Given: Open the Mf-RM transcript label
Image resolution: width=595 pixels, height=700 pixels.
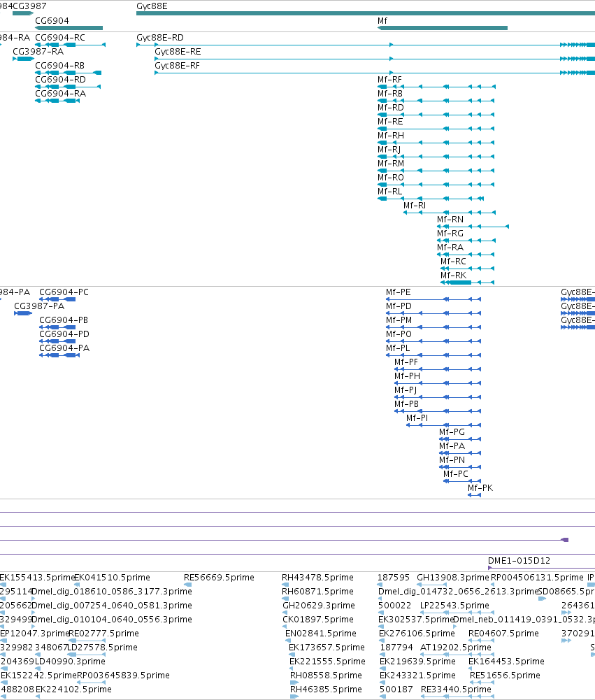Looking at the screenshot, I should click(x=391, y=164).
